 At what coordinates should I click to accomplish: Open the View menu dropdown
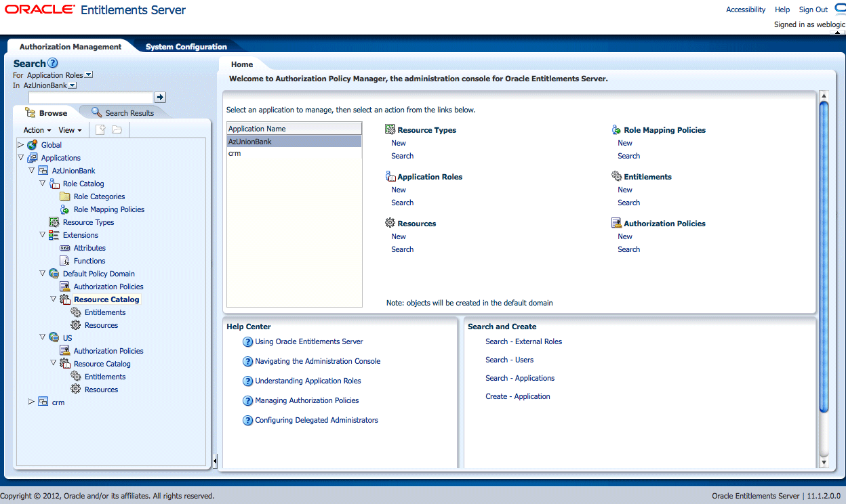point(70,130)
